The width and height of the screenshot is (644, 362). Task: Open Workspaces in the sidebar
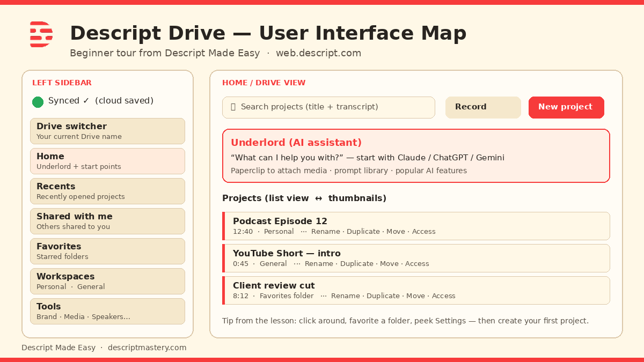[x=107, y=281]
